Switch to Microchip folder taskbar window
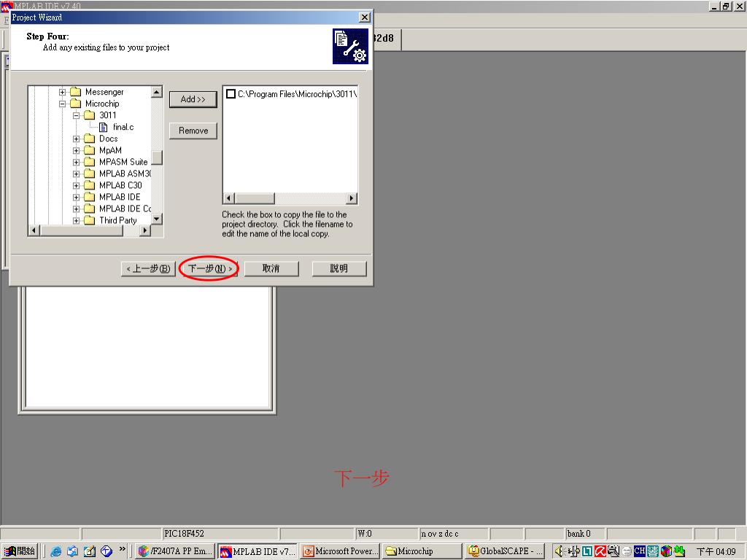Screen dimensions: 747x560 pos(422,551)
